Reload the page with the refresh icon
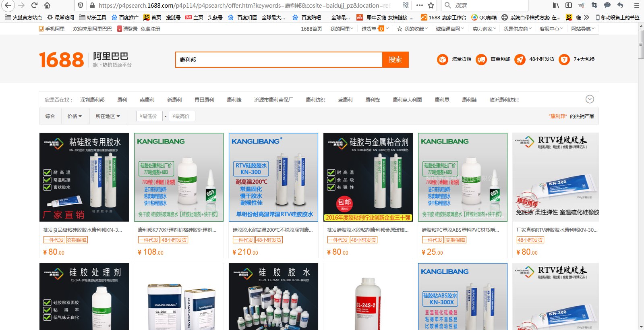This screenshot has height=330, width=644. [34, 5]
